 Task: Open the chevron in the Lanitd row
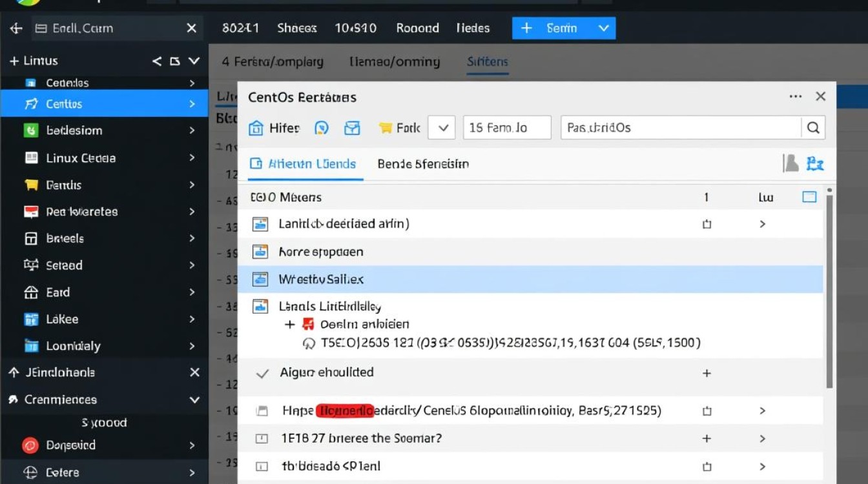(x=763, y=224)
